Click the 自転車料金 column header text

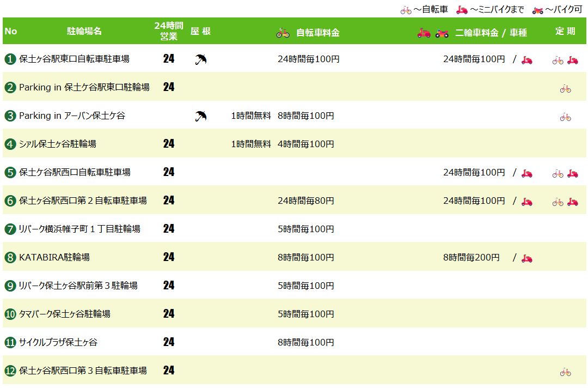(x=317, y=33)
